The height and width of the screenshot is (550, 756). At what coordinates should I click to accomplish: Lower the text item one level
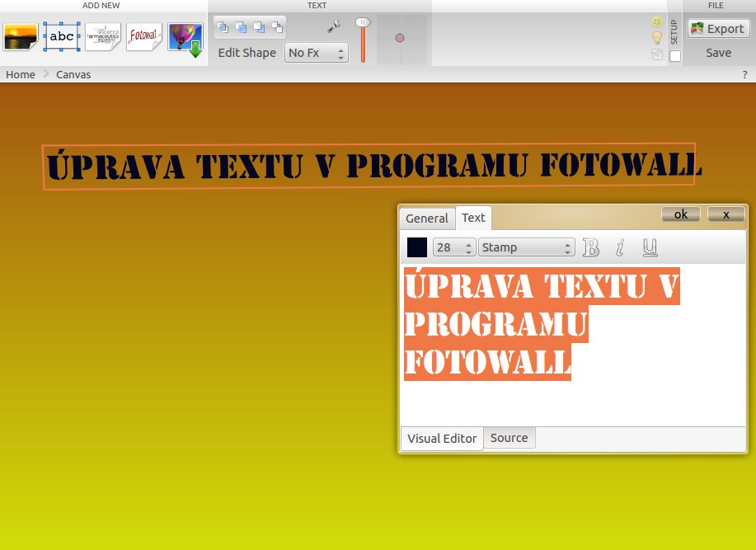click(x=259, y=27)
